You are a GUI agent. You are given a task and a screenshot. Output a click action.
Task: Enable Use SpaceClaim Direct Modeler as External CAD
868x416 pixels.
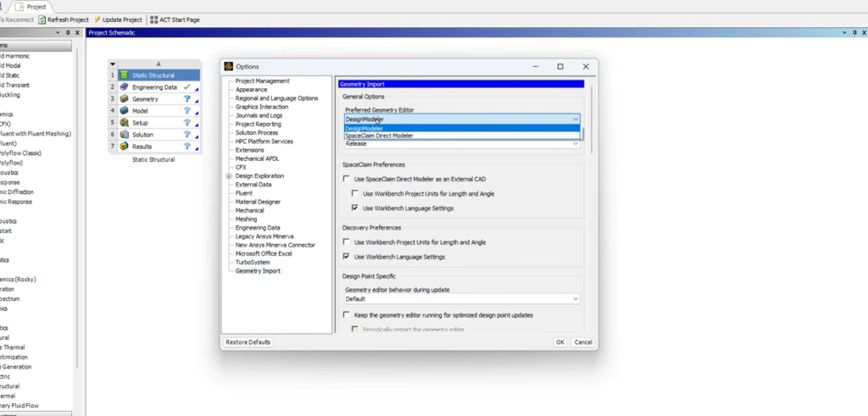click(347, 179)
